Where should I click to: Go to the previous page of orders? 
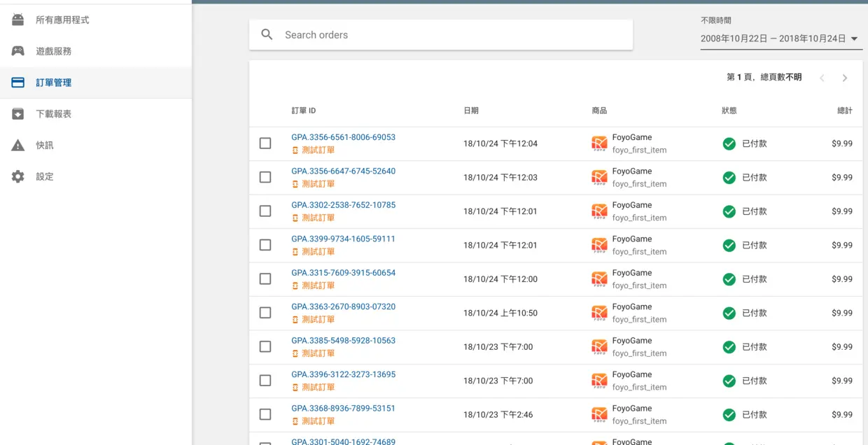(822, 78)
